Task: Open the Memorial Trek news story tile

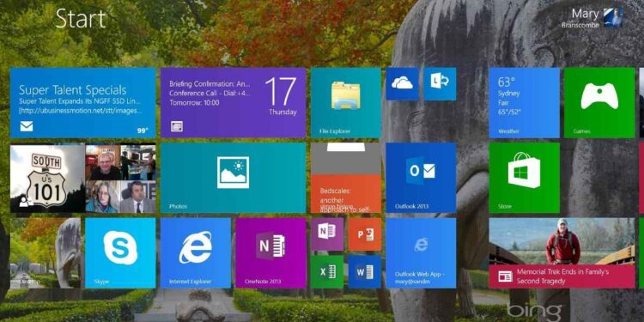Action: click(x=562, y=253)
